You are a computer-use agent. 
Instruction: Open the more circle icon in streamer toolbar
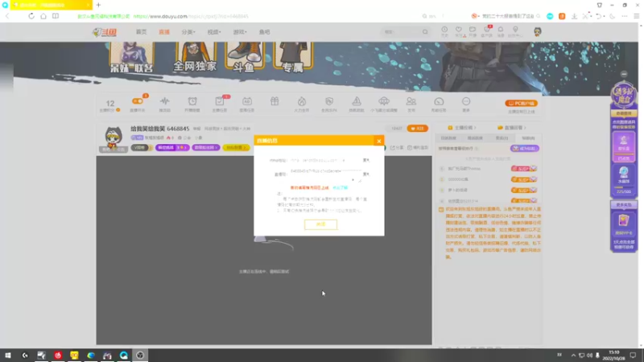[466, 101]
